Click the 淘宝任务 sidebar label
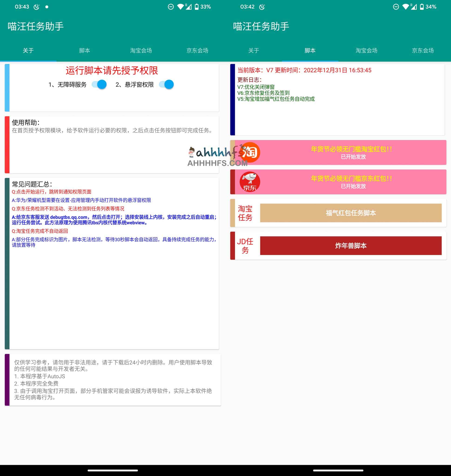The height and width of the screenshot is (476, 451). point(245,213)
